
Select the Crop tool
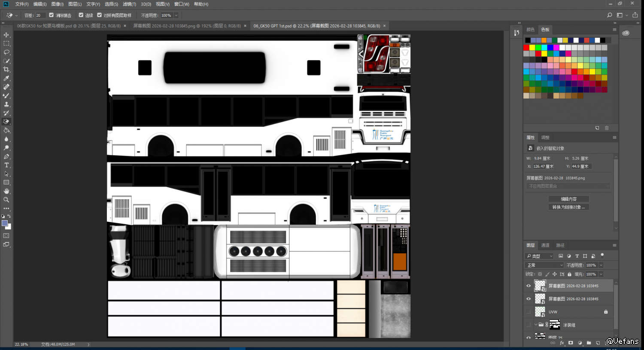(x=6, y=69)
